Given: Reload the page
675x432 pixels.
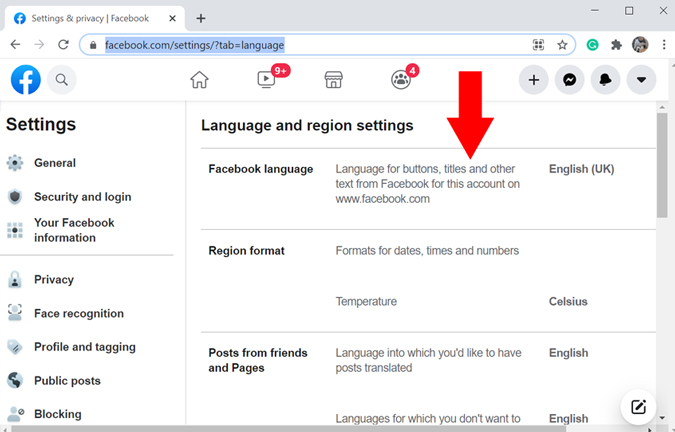Looking at the screenshot, I should point(63,44).
